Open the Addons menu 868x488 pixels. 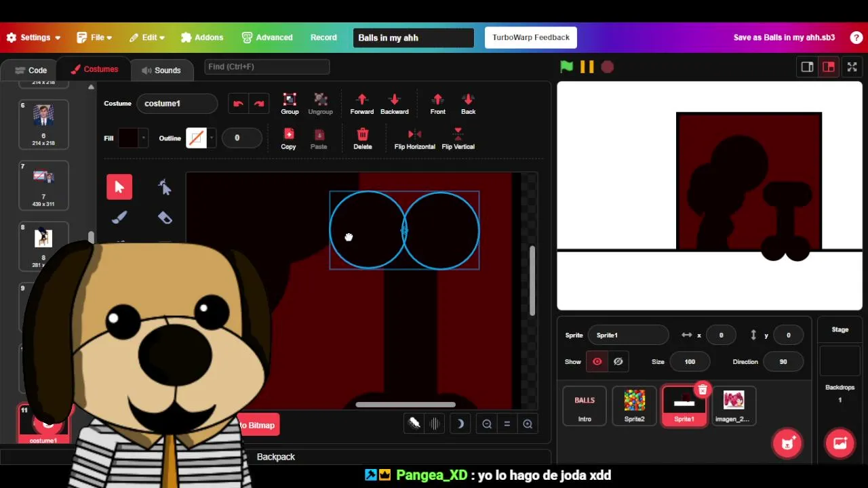point(202,37)
